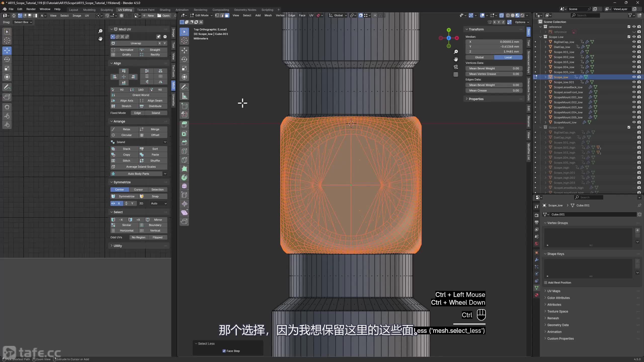Open the File menu
The image size is (644, 362).
click(11, 9)
